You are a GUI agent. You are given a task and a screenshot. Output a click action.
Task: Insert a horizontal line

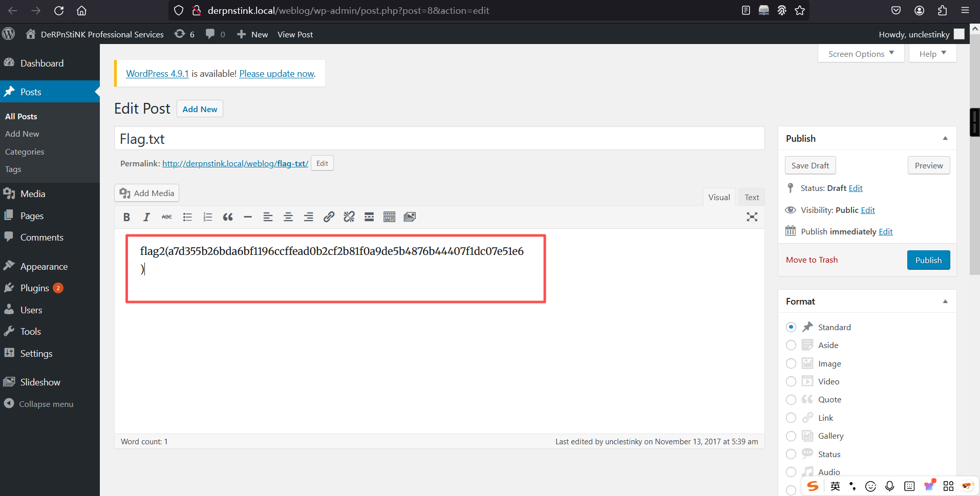[x=248, y=217]
